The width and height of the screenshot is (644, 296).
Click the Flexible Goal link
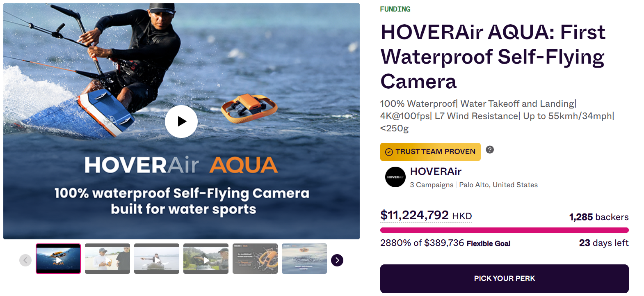pos(488,243)
